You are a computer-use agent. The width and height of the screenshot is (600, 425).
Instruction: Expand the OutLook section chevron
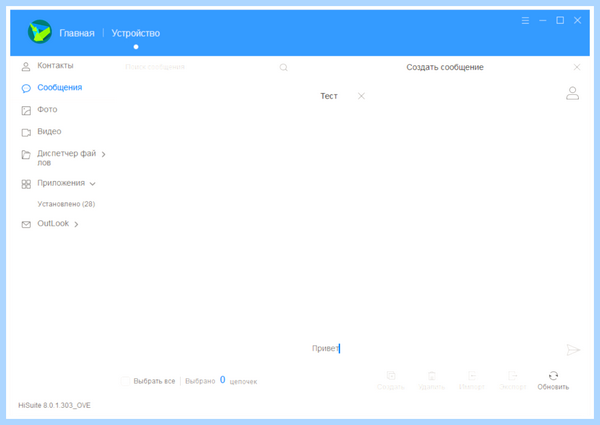click(76, 224)
